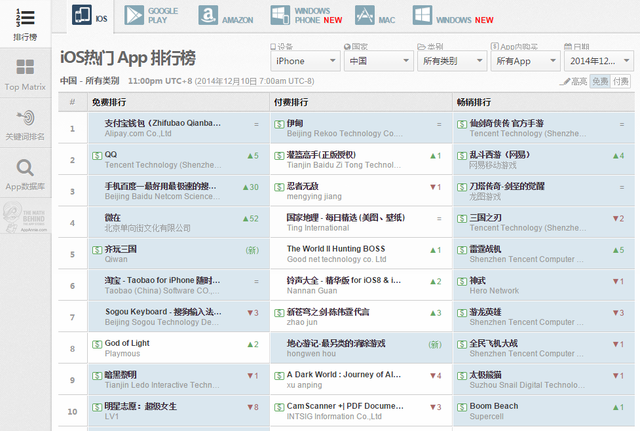Select the Amazon store icon

pos(208,16)
